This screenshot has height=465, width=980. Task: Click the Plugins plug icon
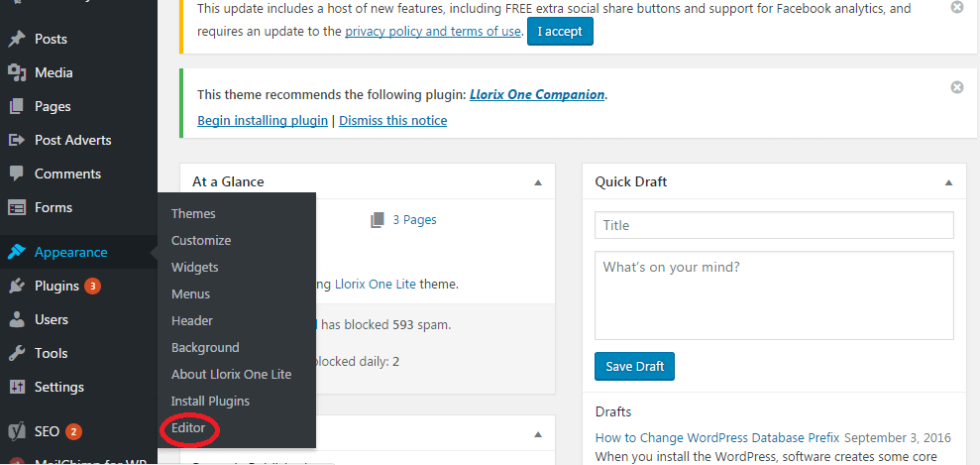click(x=16, y=286)
